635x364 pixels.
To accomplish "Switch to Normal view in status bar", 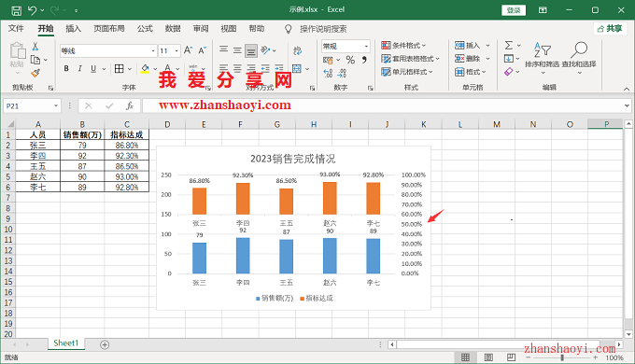I will click(x=466, y=357).
